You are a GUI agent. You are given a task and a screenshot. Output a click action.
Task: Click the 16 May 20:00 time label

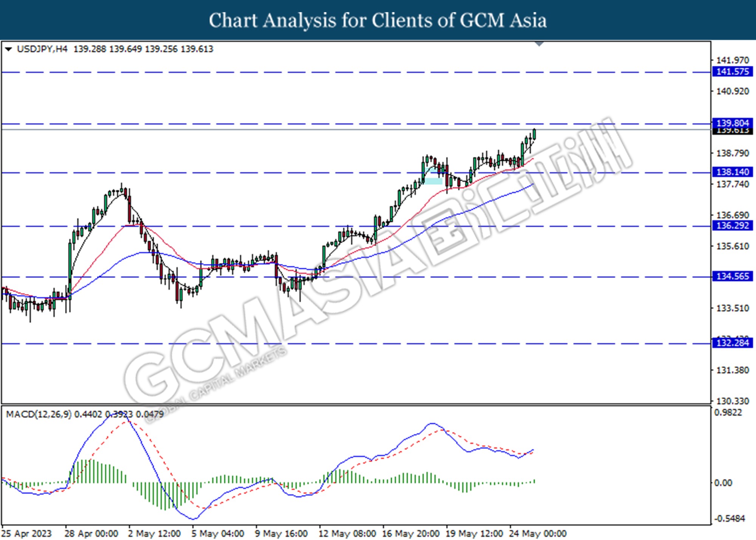click(x=411, y=534)
